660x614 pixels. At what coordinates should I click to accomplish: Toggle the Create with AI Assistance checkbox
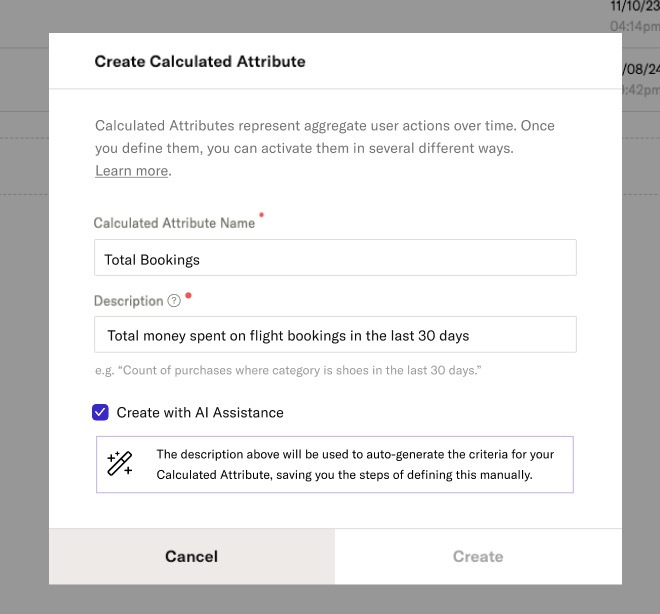(100, 412)
